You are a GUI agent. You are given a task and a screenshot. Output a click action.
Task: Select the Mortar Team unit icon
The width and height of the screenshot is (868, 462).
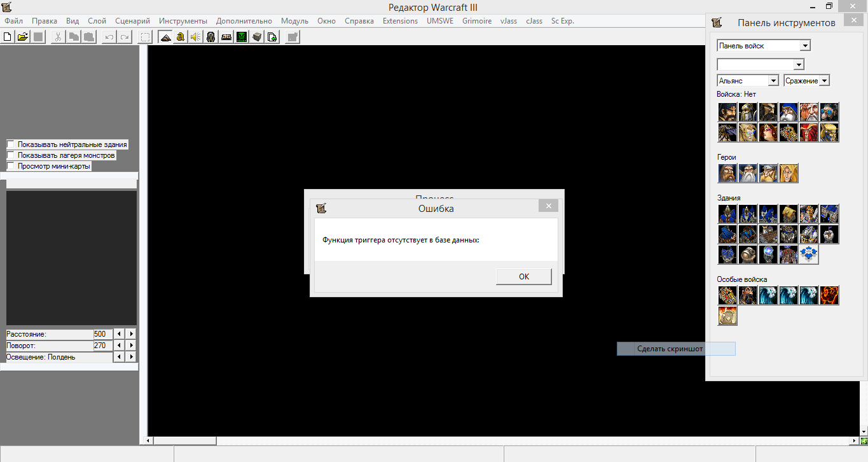tap(809, 112)
